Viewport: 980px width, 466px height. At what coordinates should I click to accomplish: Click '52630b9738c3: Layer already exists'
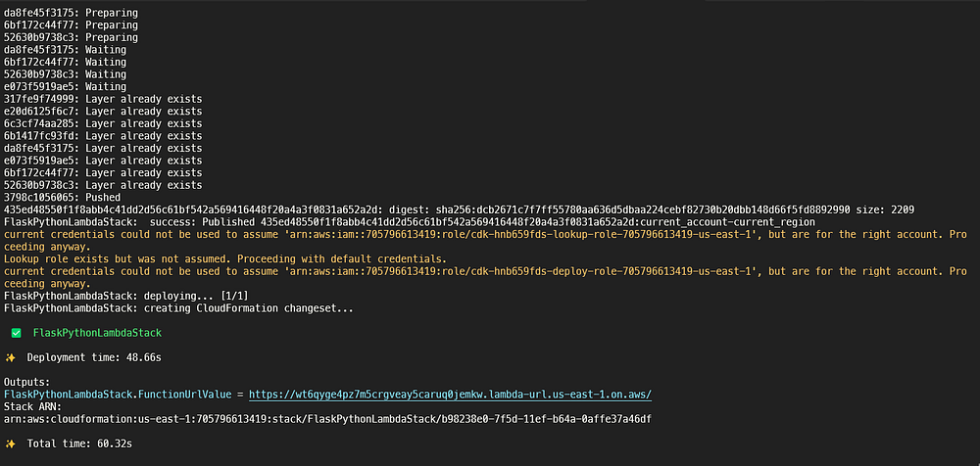103,185
